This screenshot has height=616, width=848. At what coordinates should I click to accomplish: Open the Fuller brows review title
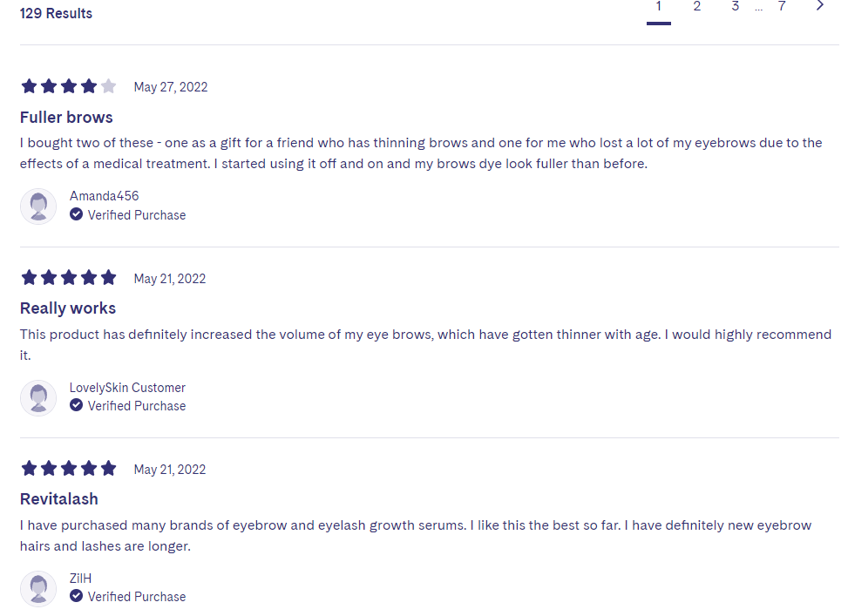[66, 118]
